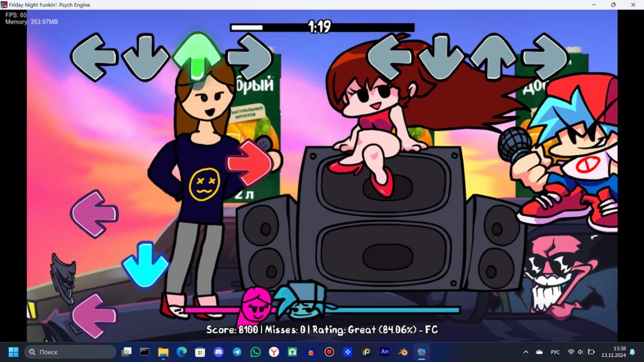The width and height of the screenshot is (644, 362).
Task: Click the FPS: 60 counter text
Action: 16,15
